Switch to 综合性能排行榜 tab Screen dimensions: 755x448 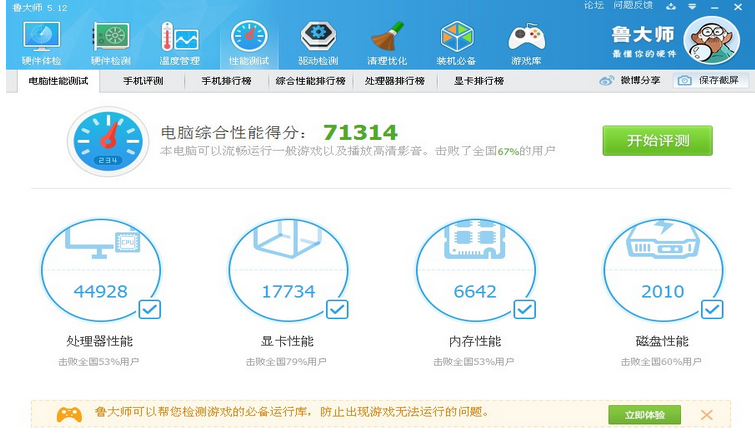click(x=311, y=81)
